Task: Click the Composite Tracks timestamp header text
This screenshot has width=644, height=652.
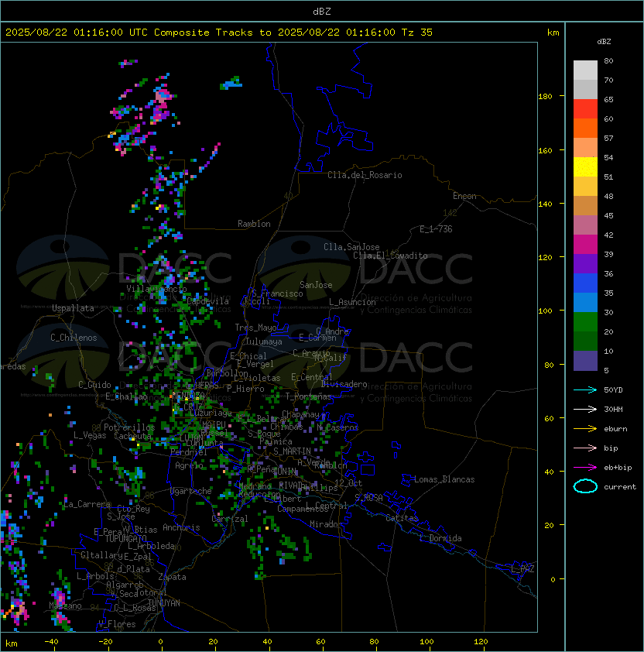Action: 219,33
